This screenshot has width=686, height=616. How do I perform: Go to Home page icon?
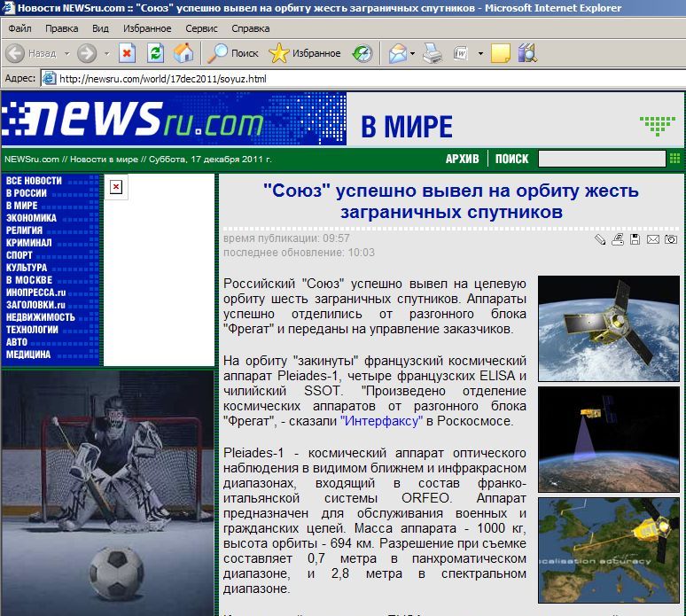coord(183,53)
